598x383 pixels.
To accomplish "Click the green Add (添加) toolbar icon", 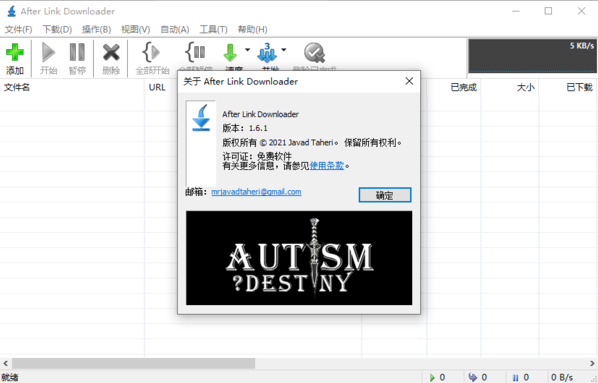I will [14, 52].
